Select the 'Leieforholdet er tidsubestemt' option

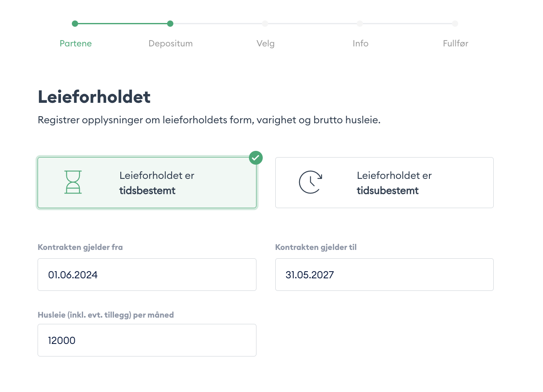(384, 183)
